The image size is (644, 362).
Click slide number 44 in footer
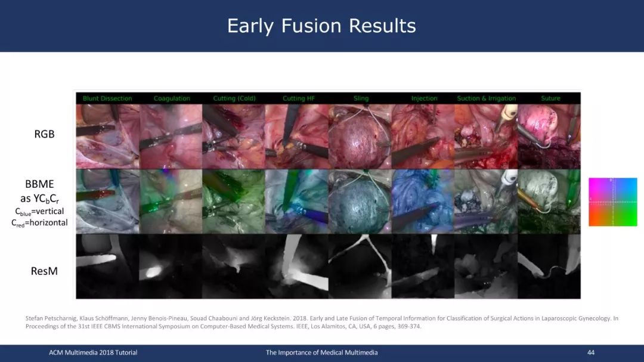[x=590, y=352]
